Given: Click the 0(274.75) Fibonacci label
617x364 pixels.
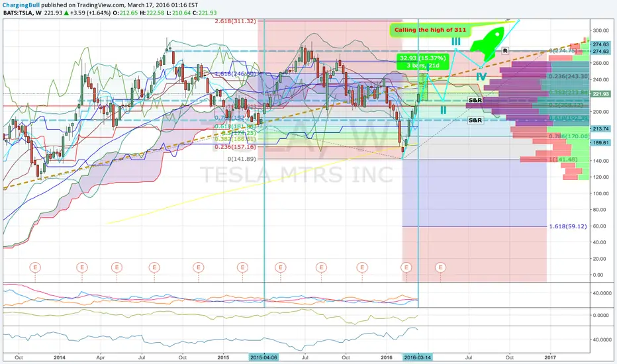Looking at the screenshot, I should 563,51.
